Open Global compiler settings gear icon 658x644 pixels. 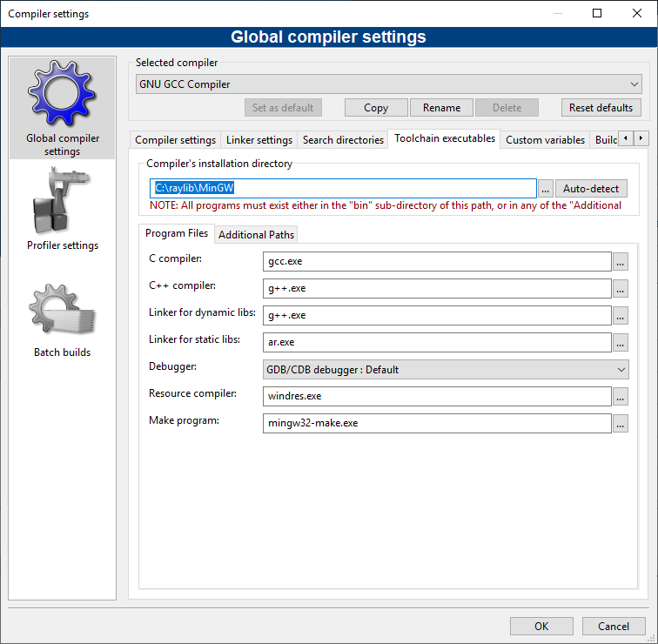63,96
